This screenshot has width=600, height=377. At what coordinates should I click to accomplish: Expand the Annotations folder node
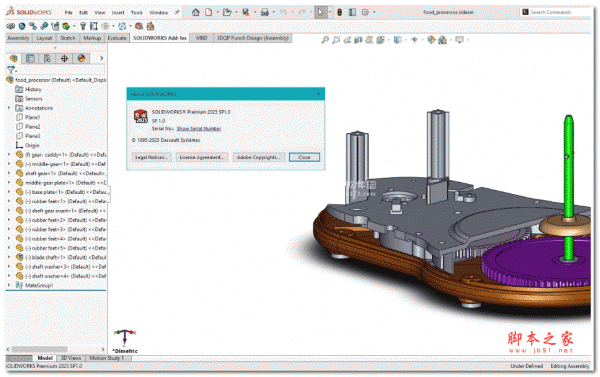[9, 108]
